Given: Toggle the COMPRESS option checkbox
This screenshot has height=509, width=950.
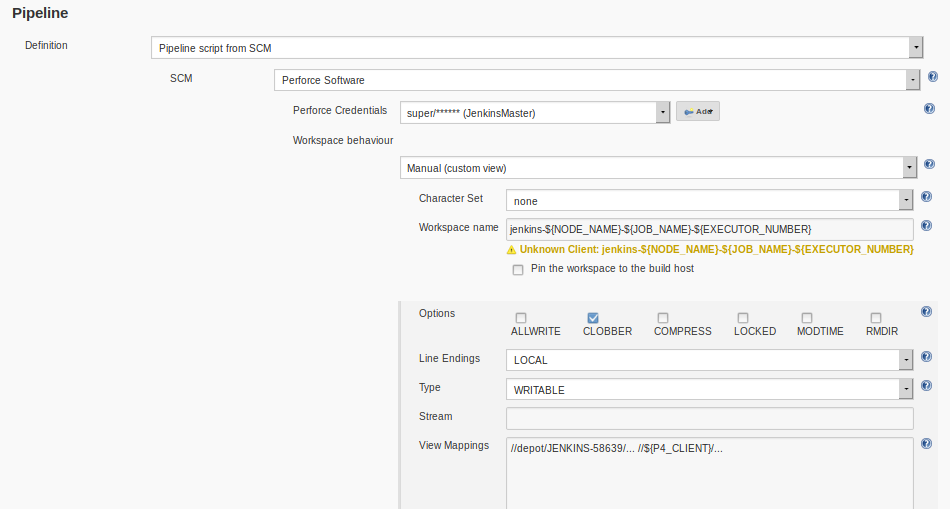Looking at the screenshot, I should (x=663, y=318).
